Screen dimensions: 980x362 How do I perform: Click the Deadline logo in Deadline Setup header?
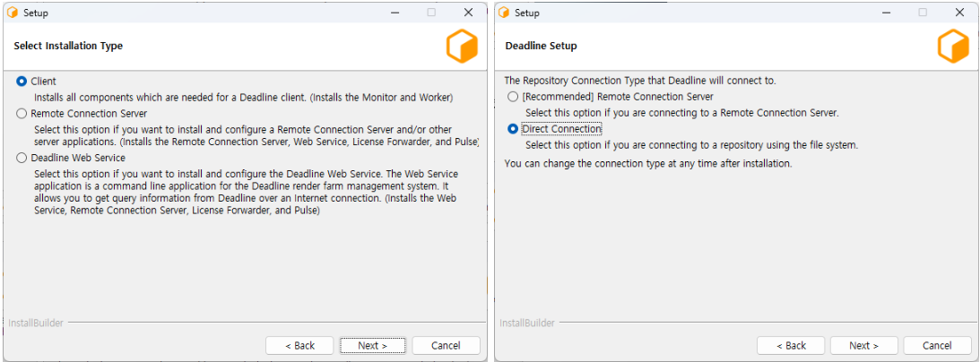(x=953, y=47)
